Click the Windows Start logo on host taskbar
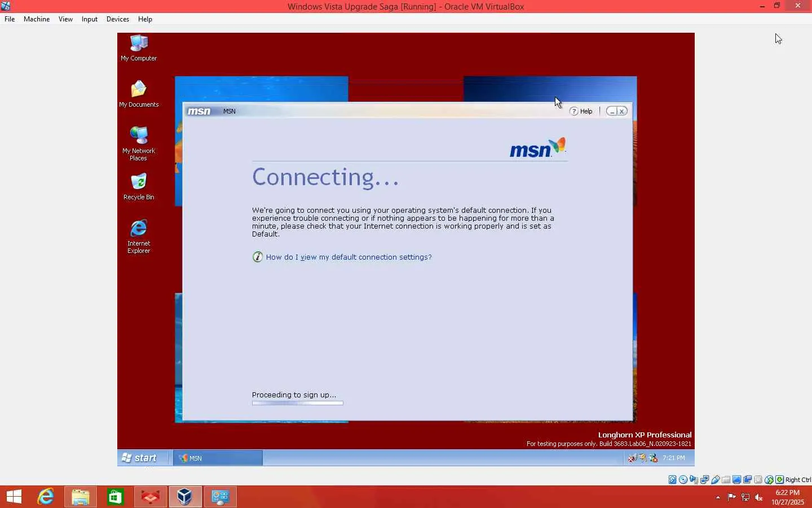 tap(14, 497)
